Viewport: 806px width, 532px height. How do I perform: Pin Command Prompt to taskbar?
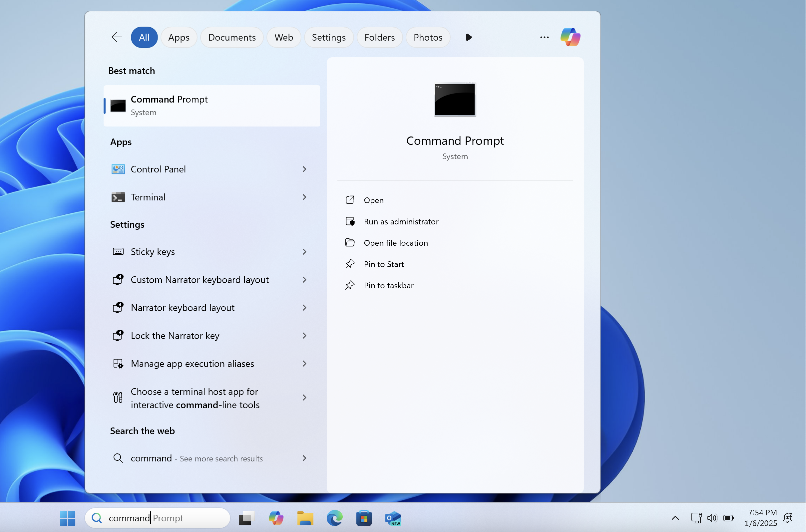pyautogui.click(x=388, y=285)
